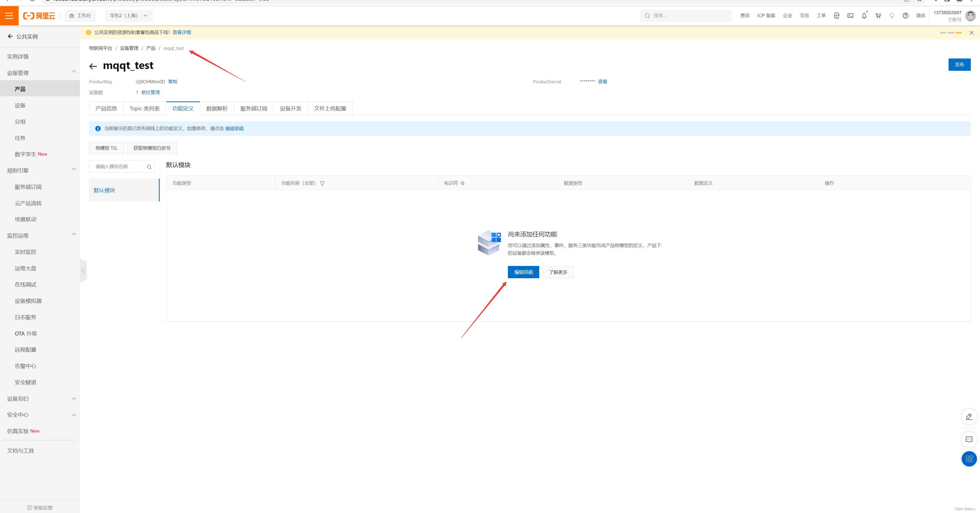
Task: Switch to the Topic 类列表 tab
Action: click(x=145, y=109)
